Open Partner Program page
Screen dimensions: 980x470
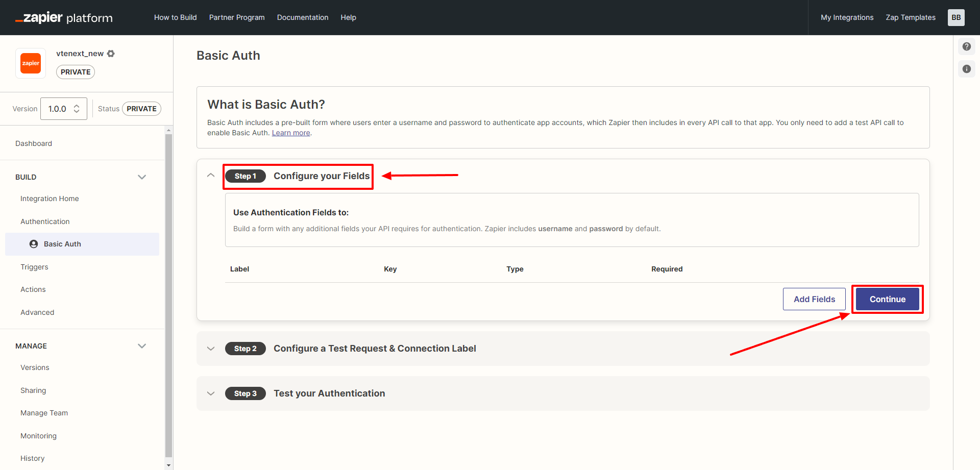(237, 17)
